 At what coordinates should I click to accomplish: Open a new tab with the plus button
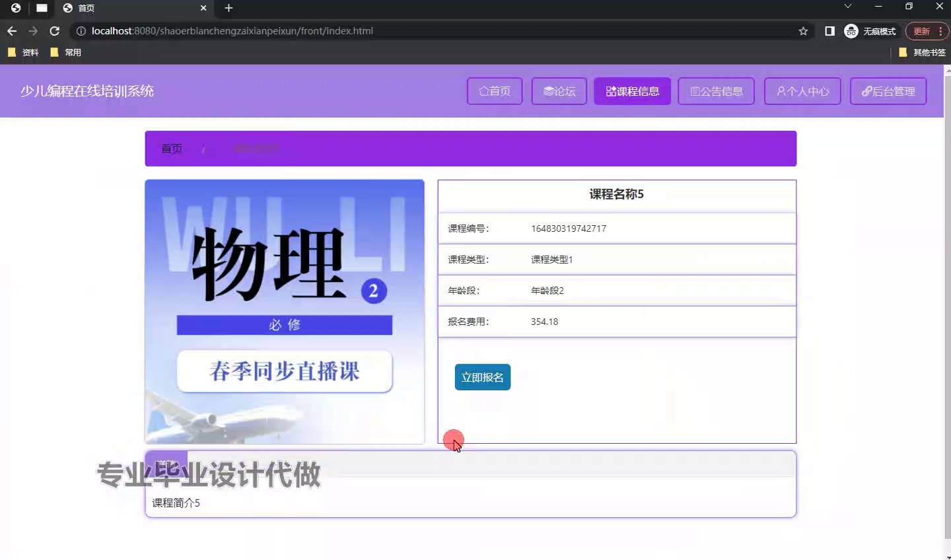(x=229, y=8)
